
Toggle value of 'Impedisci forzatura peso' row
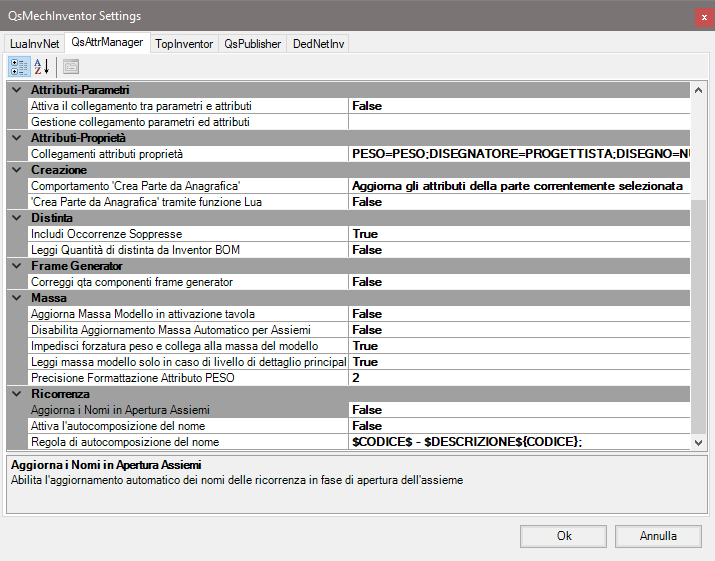(x=519, y=346)
